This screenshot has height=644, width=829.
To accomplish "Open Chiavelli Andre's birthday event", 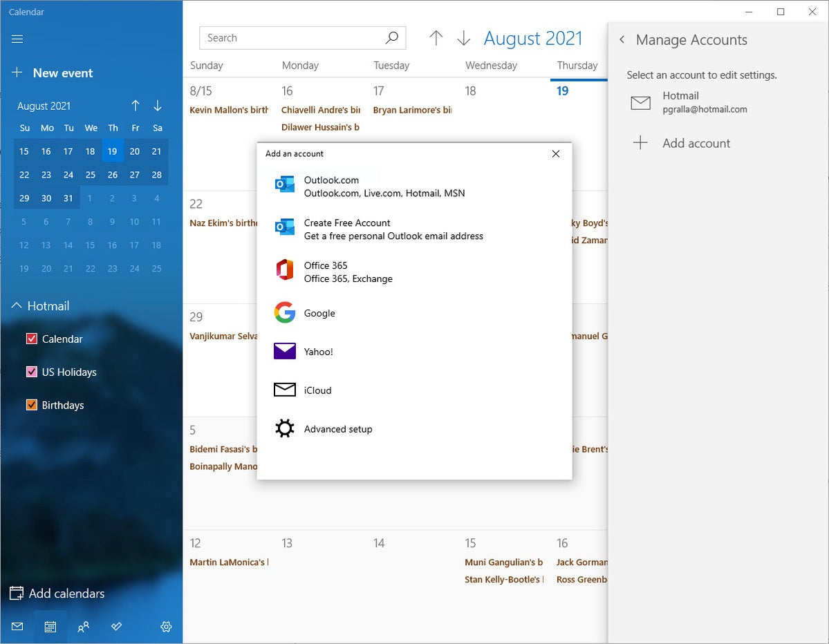I will [x=320, y=110].
